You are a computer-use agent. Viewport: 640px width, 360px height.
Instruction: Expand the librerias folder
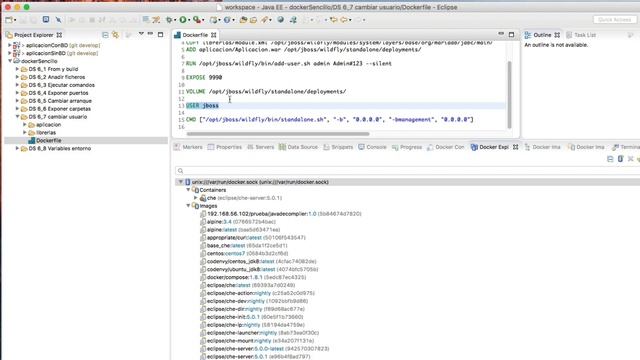(x=25, y=133)
